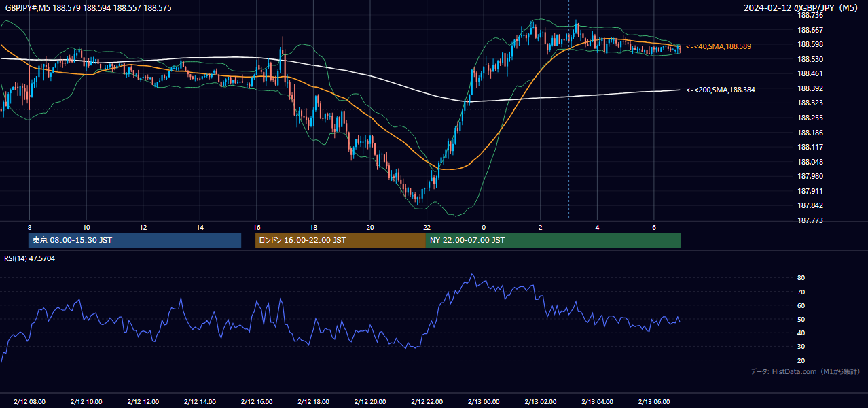
Task: Click the 40 SMA label reading 188.589
Action: pyautogui.click(x=720, y=46)
